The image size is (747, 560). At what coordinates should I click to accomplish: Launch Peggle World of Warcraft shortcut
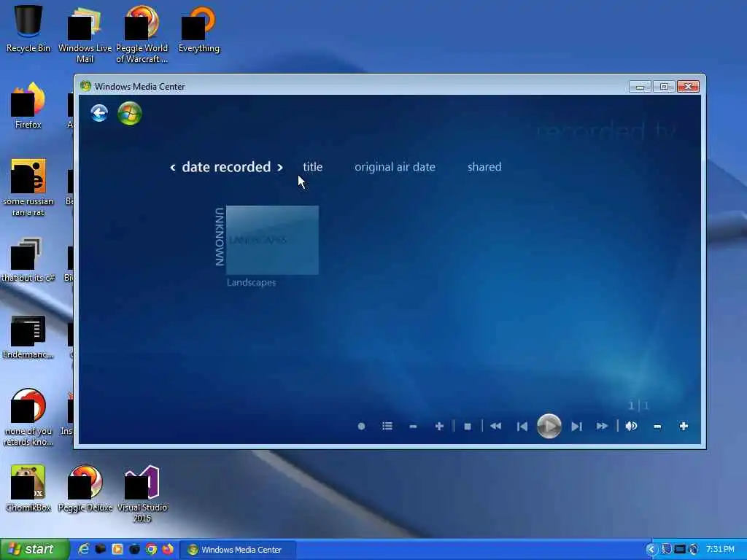point(142,34)
